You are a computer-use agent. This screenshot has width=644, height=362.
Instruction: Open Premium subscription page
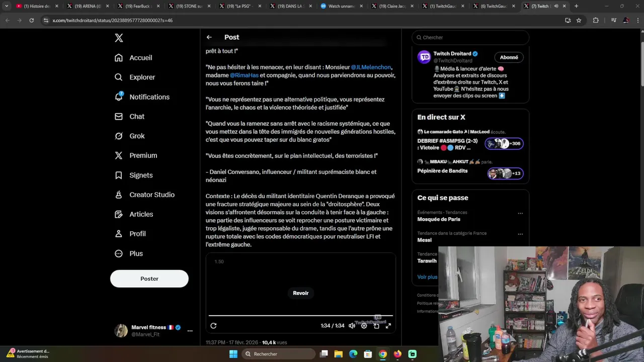[136, 156]
